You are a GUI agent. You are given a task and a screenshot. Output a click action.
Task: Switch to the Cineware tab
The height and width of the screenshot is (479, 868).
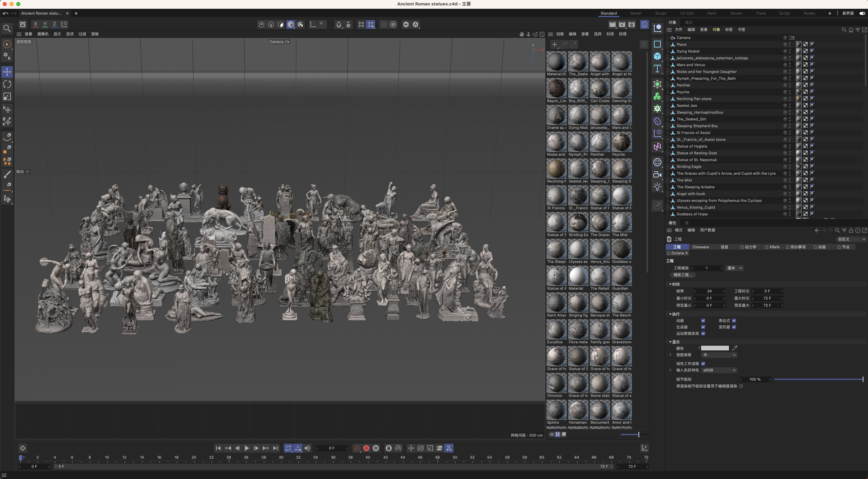pos(700,247)
